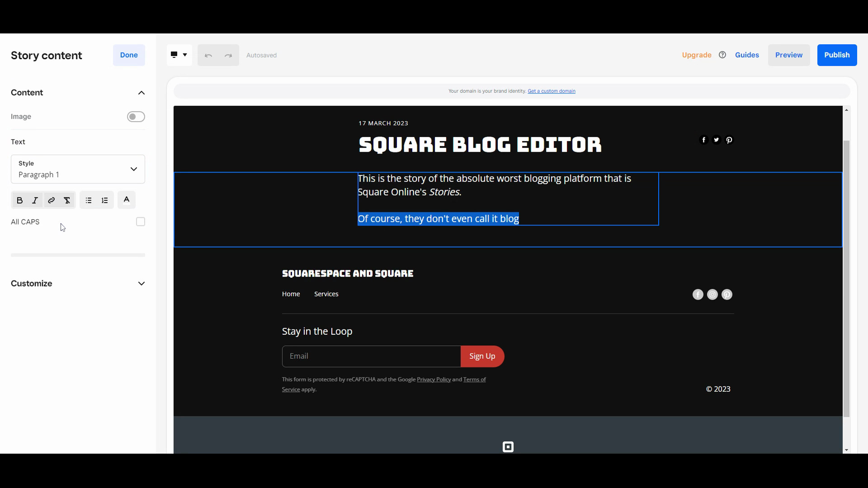The image size is (868, 488).
Task: Open device view selector dropdown
Action: (x=179, y=55)
